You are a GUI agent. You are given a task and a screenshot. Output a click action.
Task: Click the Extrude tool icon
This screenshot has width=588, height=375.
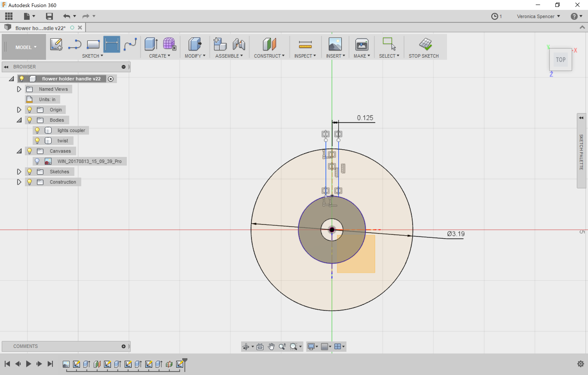click(x=151, y=44)
